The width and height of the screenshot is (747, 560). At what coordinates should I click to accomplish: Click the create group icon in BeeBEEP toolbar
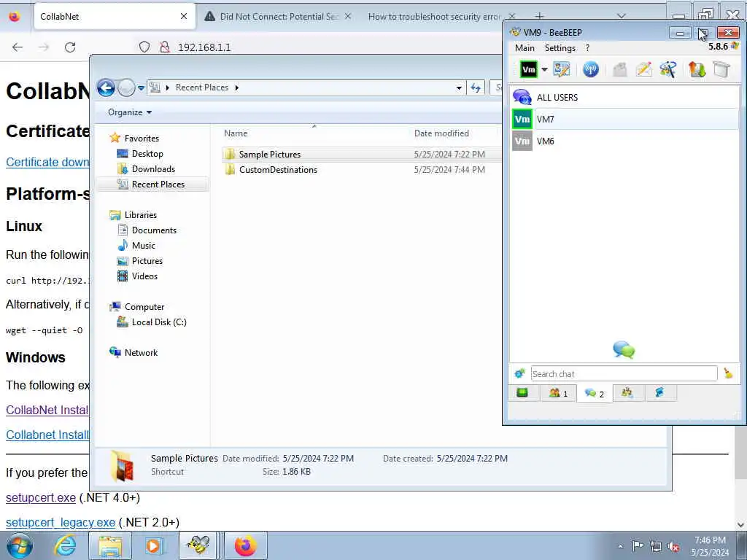(668, 69)
